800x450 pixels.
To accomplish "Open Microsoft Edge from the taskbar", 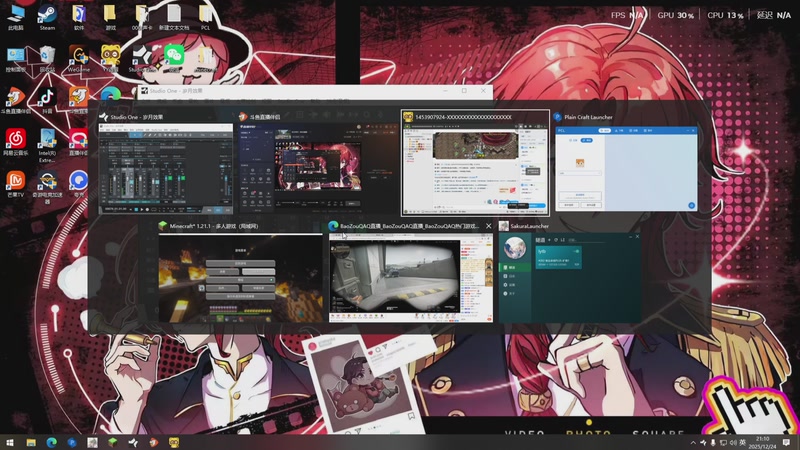I will (52, 442).
